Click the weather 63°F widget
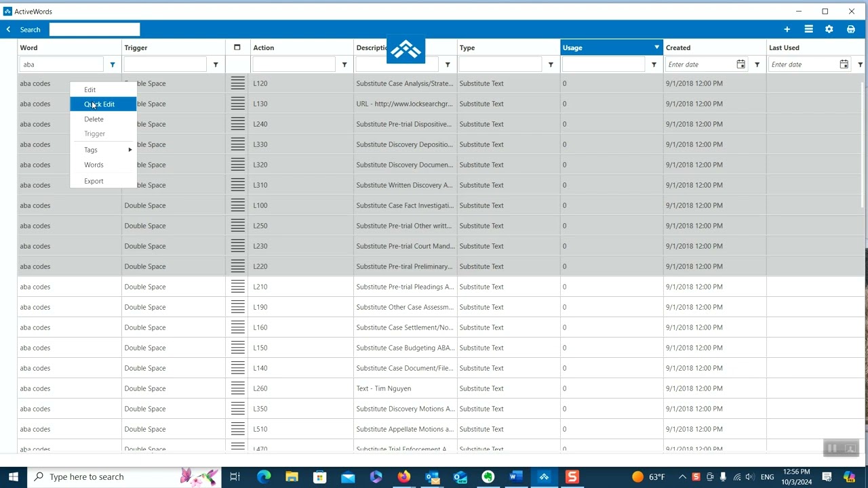This screenshot has height=488, width=868. (648, 476)
